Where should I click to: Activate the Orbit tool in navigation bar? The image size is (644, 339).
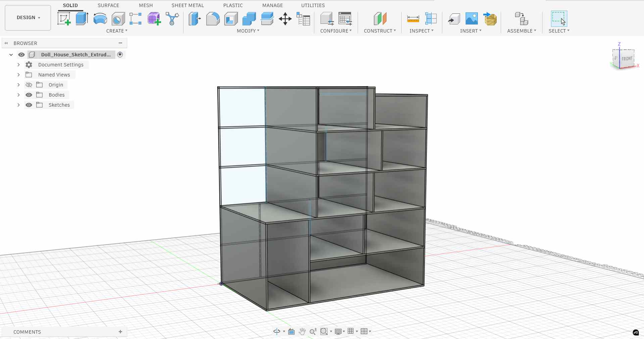click(276, 332)
